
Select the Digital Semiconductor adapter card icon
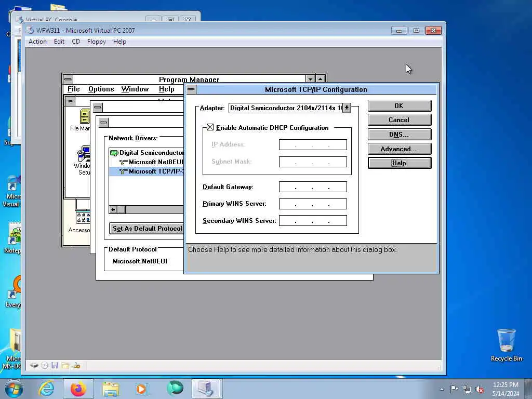[x=114, y=153]
